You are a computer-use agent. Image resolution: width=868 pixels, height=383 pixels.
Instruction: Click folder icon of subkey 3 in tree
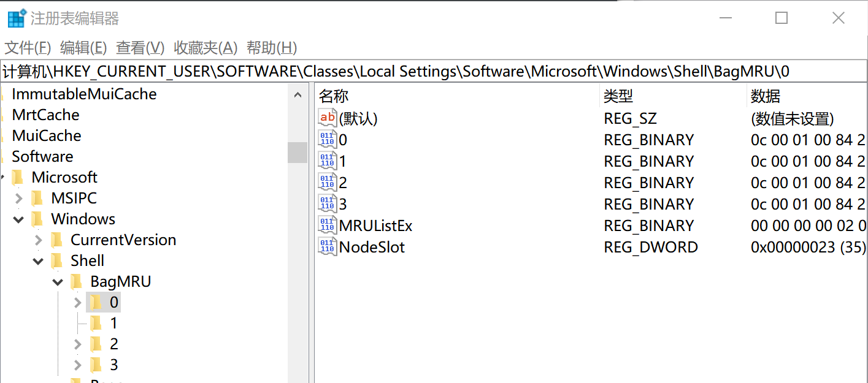[x=96, y=365]
